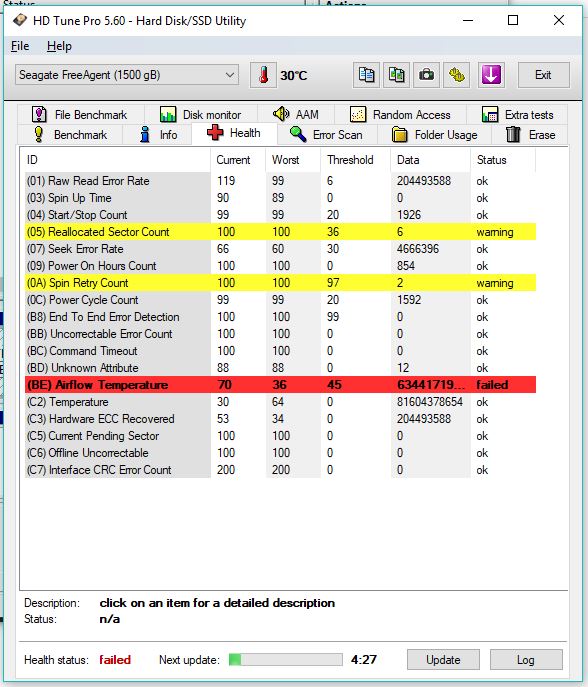The image size is (588, 687).
Task: Select the (C5) Current Pending Sector row
Action: [280, 436]
